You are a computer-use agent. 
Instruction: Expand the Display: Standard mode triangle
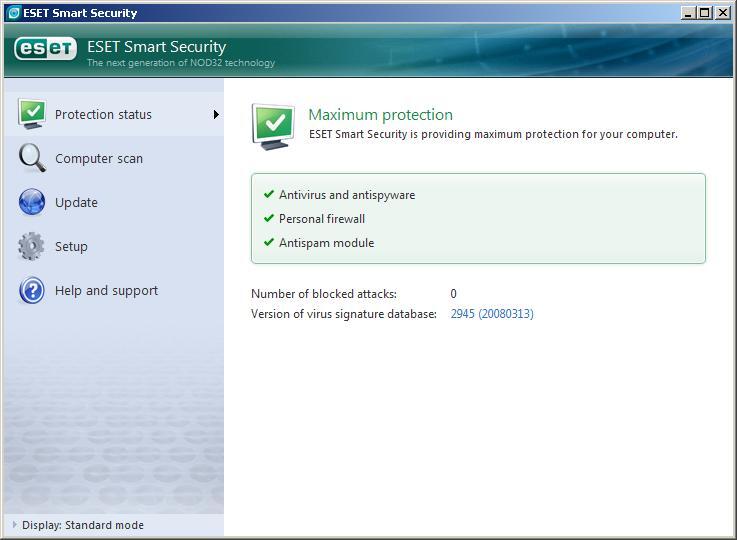15,524
